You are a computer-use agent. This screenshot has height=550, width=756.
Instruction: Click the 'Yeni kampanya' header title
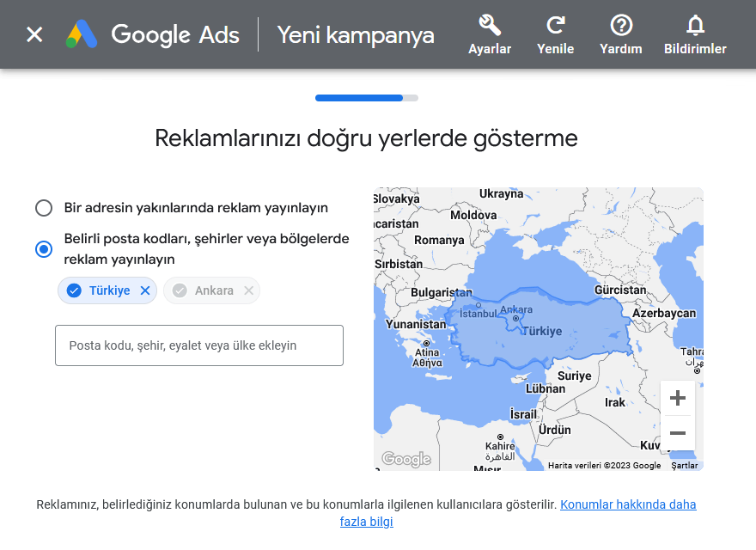coord(356,34)
